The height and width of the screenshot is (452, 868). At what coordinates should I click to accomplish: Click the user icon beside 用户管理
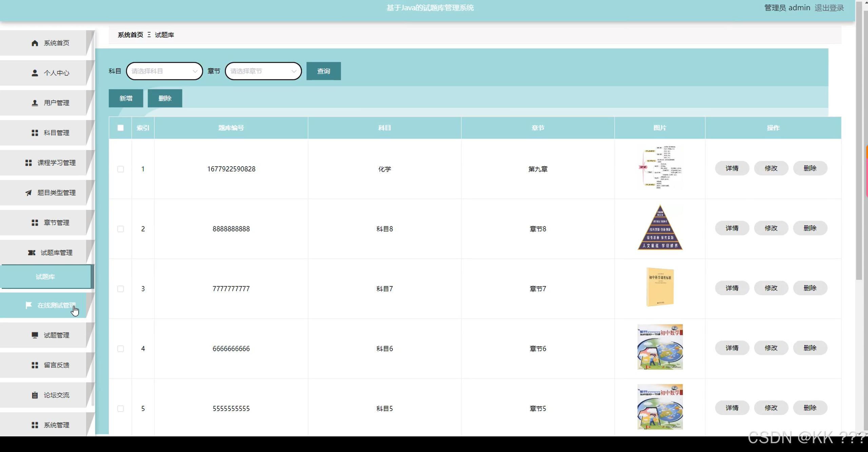coord(35,103)
